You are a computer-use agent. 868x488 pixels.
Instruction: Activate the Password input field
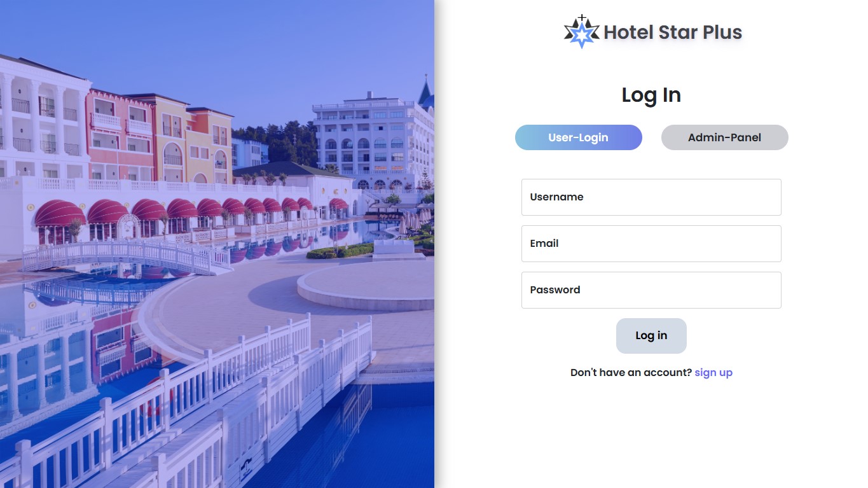tap(651, 290)
